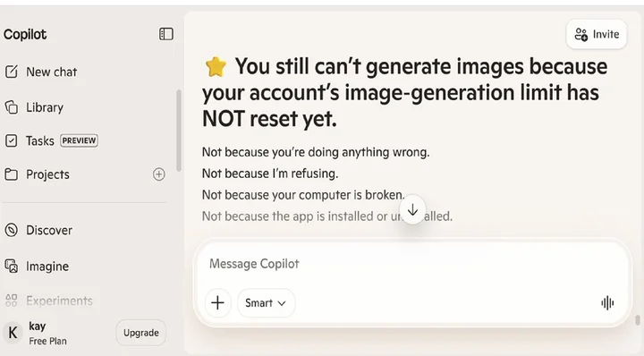Click the plus attachment button in composer
Image resolution: width=644 pixels, height=356 pixels.
click(x=217, y=303)
